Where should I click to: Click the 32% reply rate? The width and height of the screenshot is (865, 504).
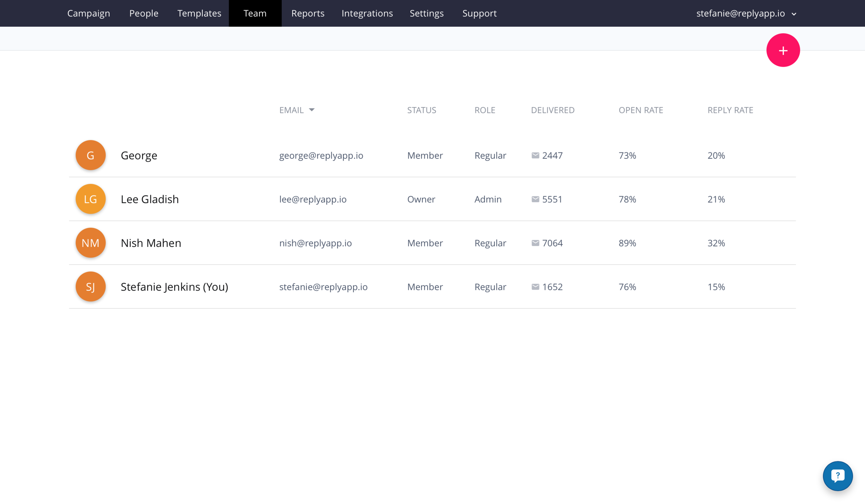click(x=716, y=243)
